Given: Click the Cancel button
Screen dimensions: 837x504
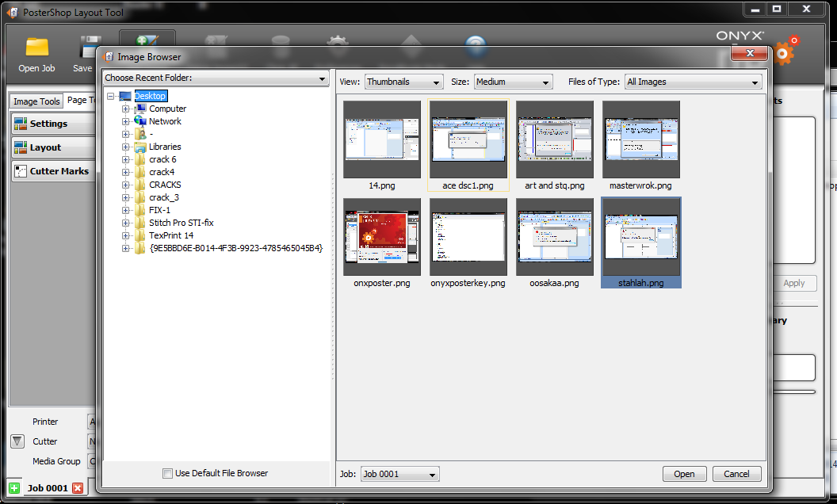Looking at the screenshot, I should [x=736, y=474].
